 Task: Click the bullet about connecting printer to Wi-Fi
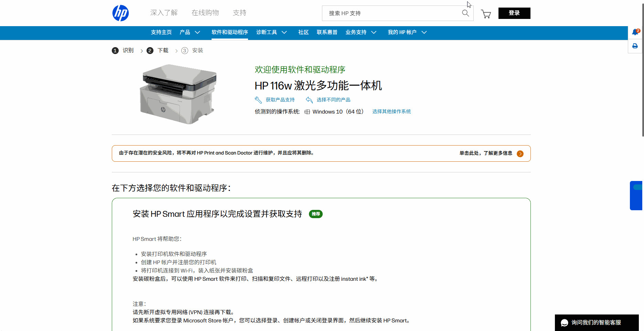[197, 270]
